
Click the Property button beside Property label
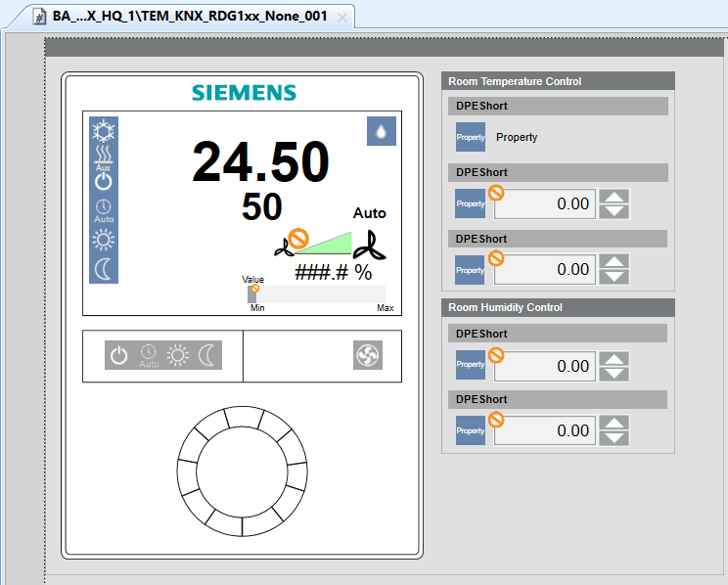pos(471,137)
